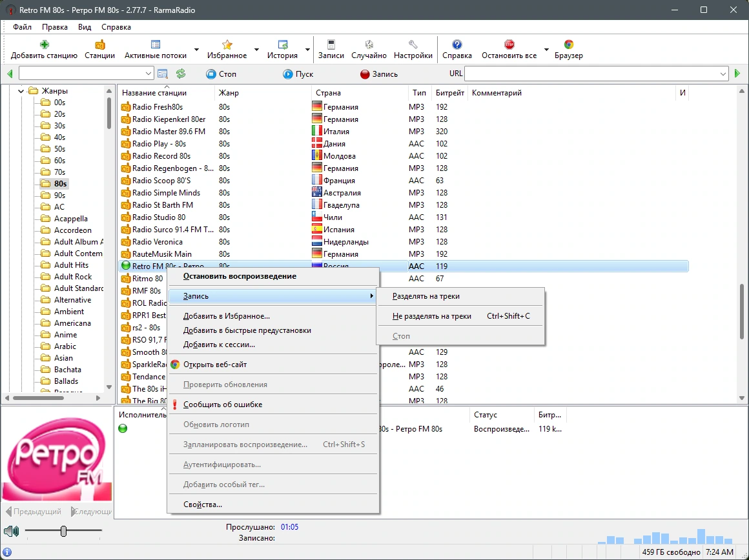Click the Добавить станцию toolbar icon

44,45
